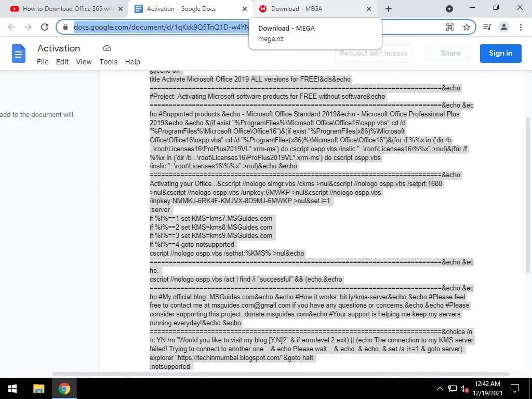Reload the page with refresh icon
532x399 pixels.
[45, 27]
